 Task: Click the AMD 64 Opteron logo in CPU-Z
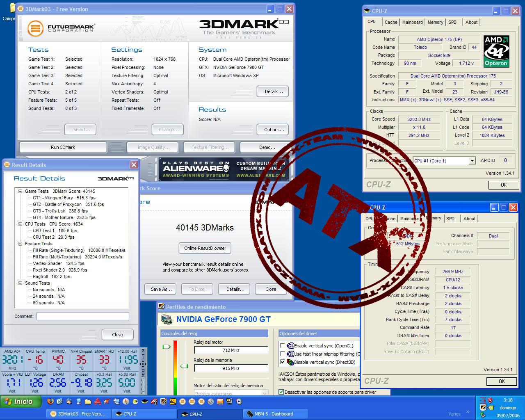pyautogui.click(x=496, y=51)
